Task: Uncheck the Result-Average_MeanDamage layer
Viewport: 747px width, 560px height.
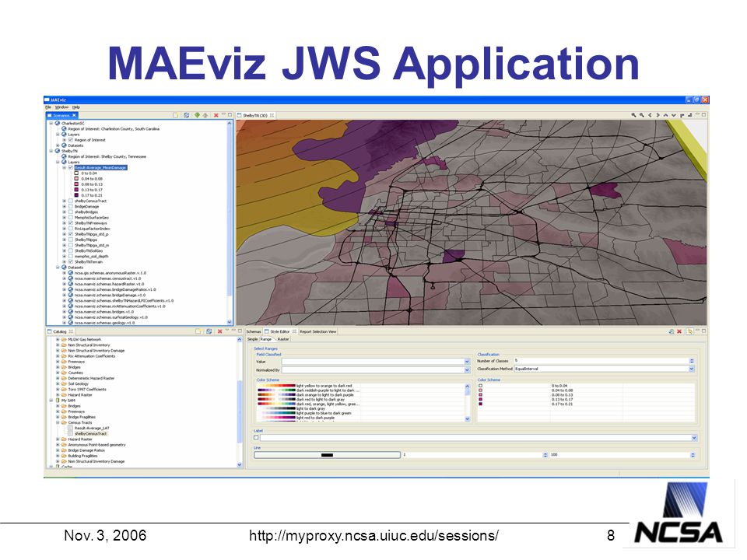Action: pos(71,168)
